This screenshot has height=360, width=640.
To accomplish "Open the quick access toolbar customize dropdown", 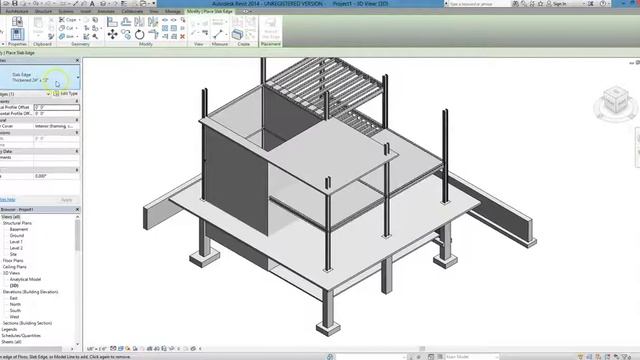I will pos(154,4).
